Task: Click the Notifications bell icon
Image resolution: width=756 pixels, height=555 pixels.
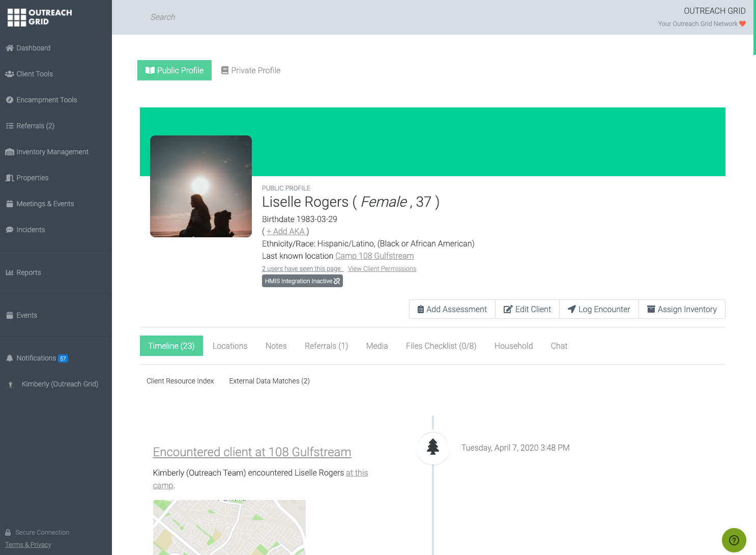Action: tap(9, 358)
